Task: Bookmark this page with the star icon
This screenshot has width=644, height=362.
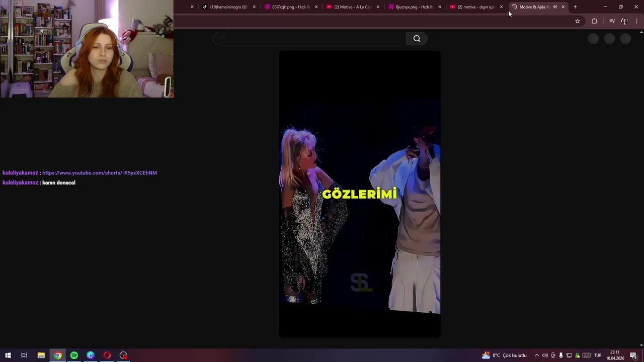Action: 578,21
